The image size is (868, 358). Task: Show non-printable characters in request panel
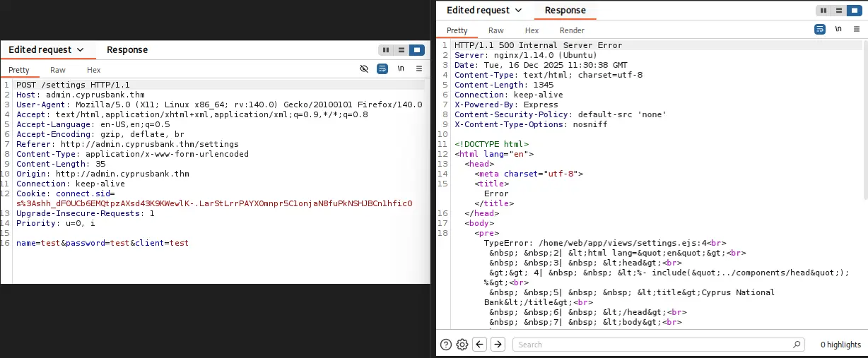(x=401, y=69)
